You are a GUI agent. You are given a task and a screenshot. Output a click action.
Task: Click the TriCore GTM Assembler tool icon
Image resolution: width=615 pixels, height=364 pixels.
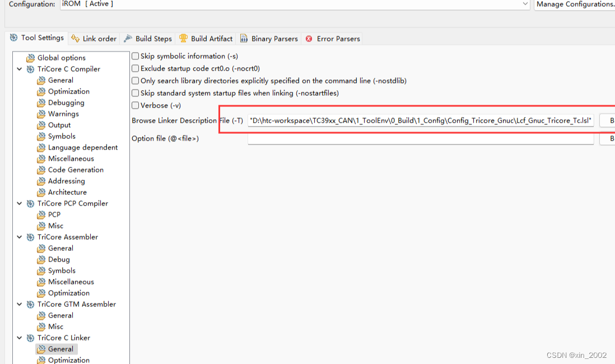[x=30, y=304]
